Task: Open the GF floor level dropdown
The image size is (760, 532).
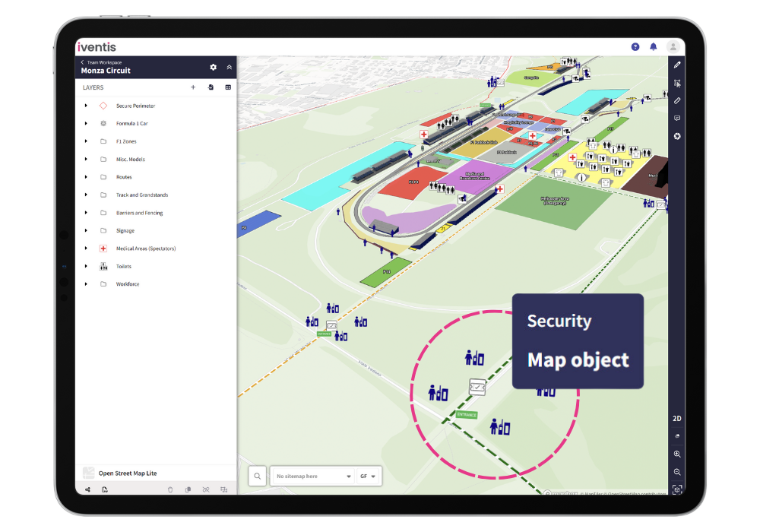Action: pyautogui.click(x=369, y=477)
